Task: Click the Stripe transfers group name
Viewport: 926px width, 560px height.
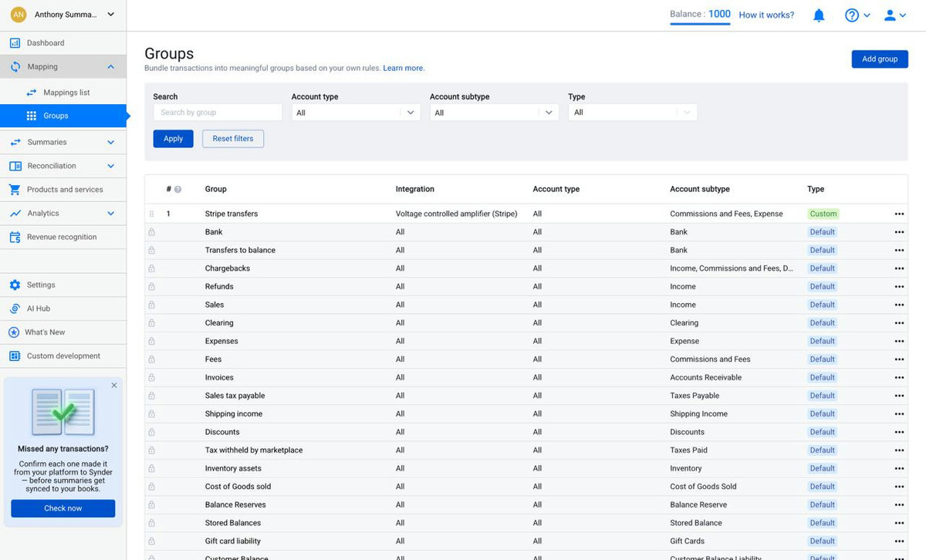Action: click(x=231, y=214)
